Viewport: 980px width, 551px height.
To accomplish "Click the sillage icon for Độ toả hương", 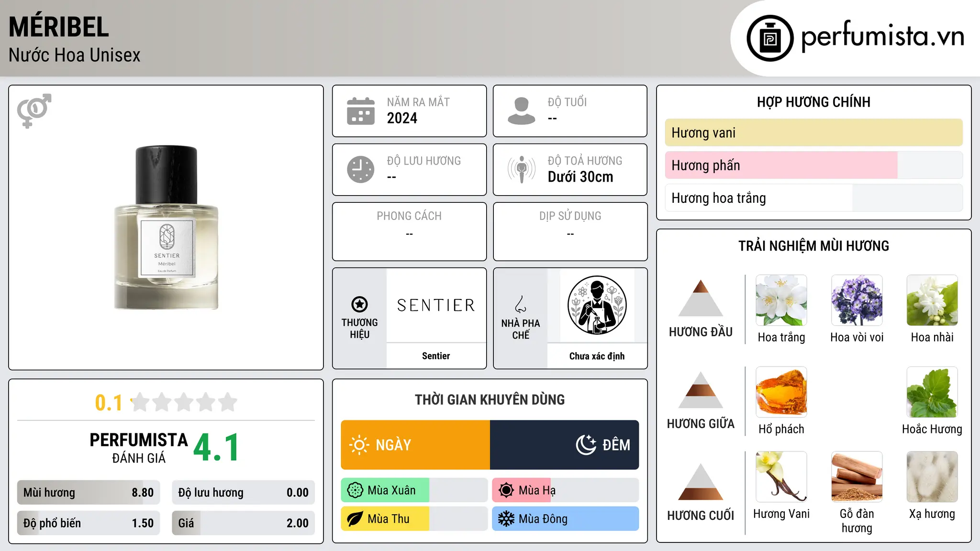I will (x=521, y=169).
